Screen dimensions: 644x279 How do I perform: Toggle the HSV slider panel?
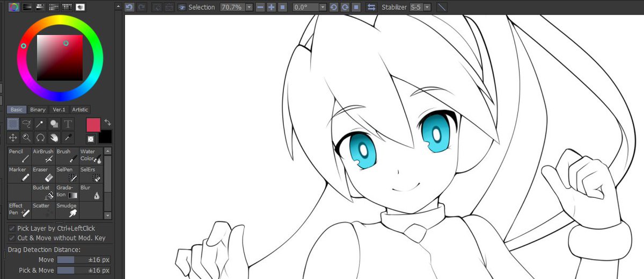pyautogui.click(x=40, y=6)
